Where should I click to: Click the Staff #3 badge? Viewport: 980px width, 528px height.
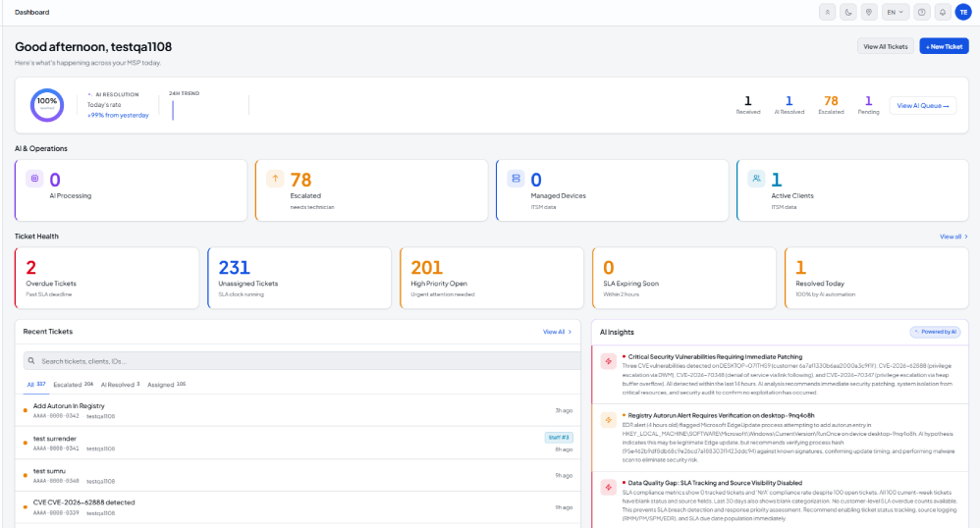[559, 438]
